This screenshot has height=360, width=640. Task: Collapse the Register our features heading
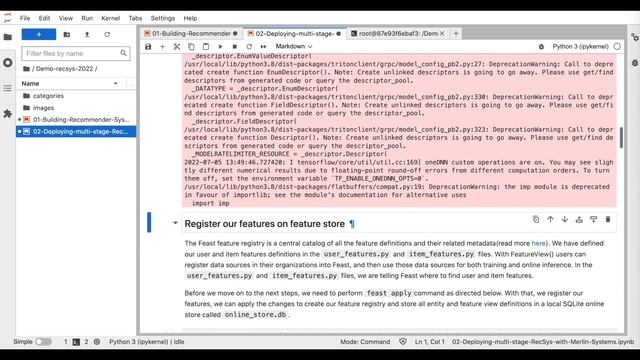(x=175, y=223)
